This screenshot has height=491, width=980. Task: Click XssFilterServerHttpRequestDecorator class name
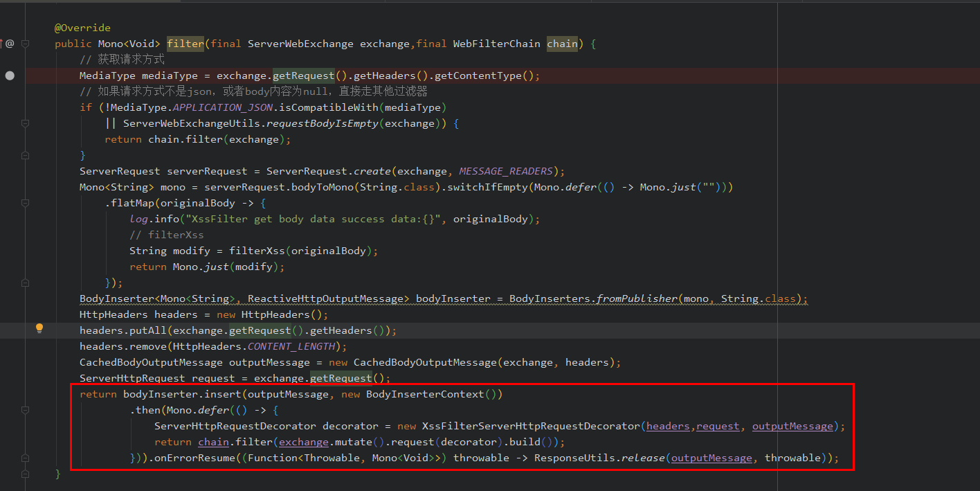(531, 426)
